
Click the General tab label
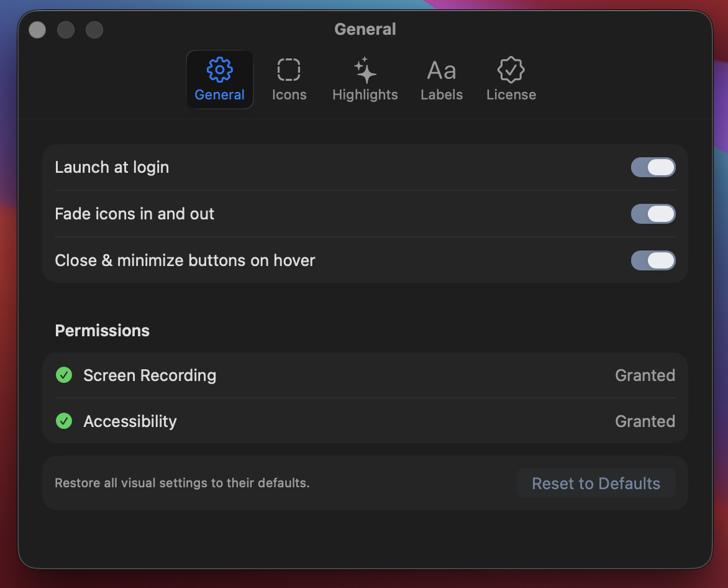click(219, 94)
